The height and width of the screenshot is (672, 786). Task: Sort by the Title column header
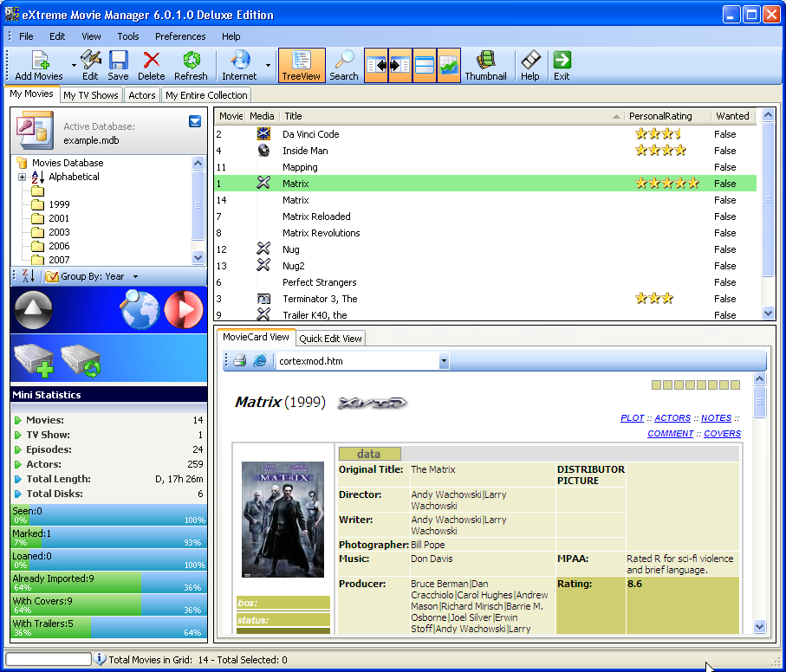451,116
